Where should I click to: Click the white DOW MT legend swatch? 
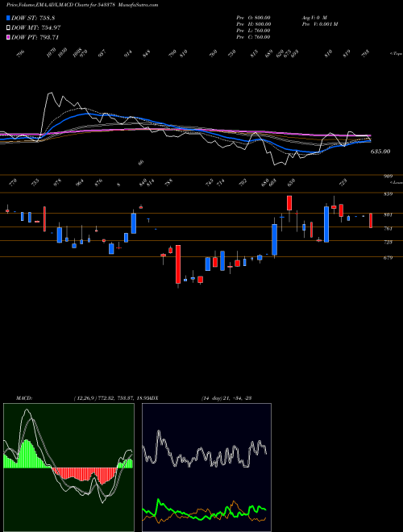pos(8,28)
